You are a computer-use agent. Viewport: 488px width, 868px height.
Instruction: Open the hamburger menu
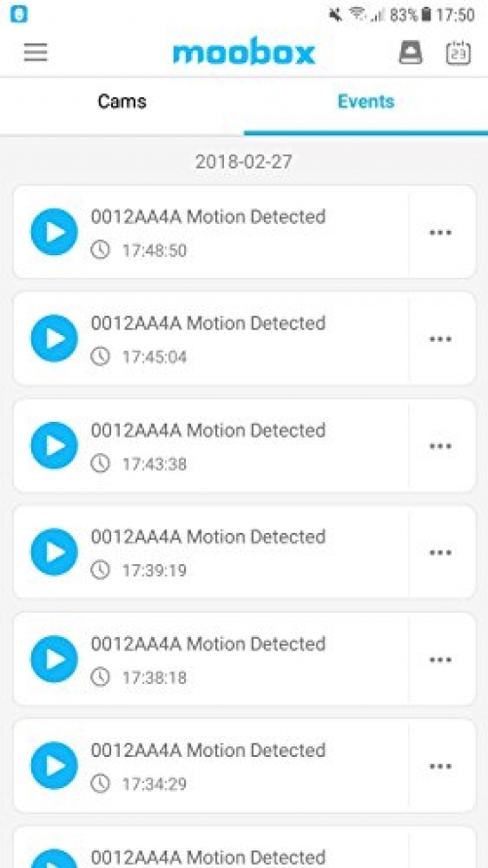pyautogui.click(x=36, y=54)
